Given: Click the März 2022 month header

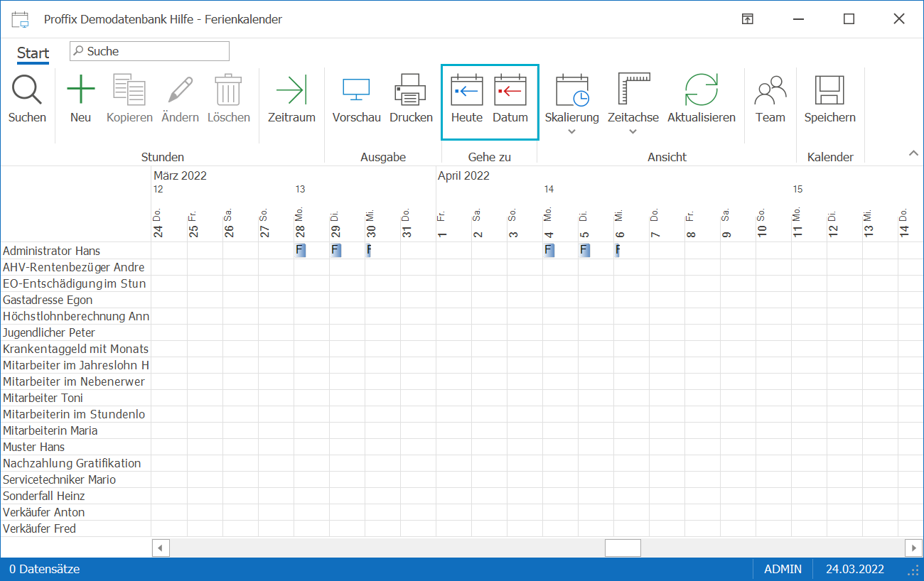Looking at the screenshot, I should [x=180, y=175].
